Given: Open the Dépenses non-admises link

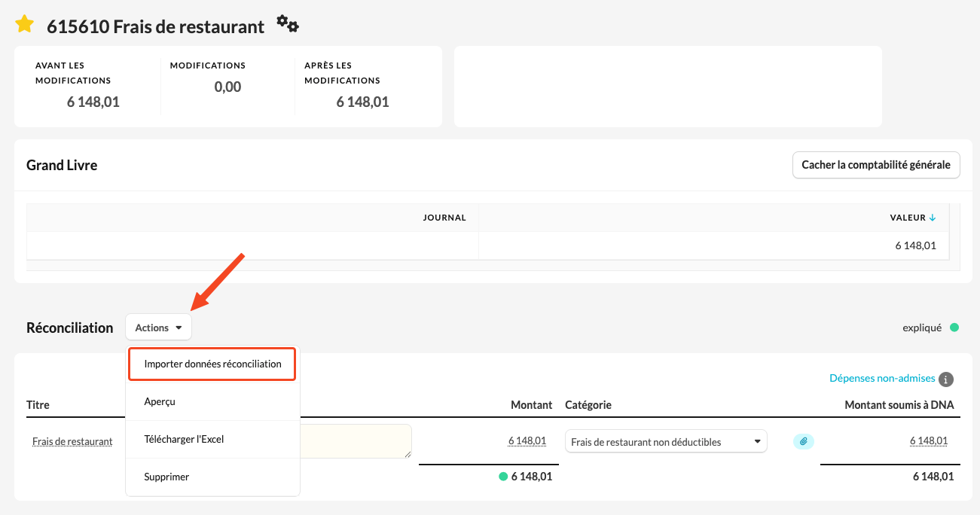Looking at the screenshot, I should click(x=881, y=378).
